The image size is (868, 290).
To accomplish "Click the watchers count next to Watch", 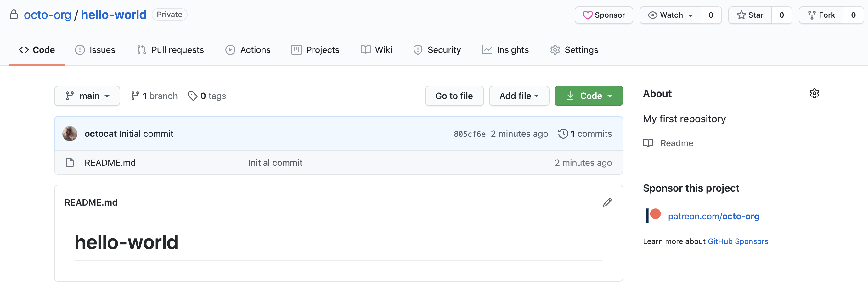I will pyautogui.click(x=711, y=15).
